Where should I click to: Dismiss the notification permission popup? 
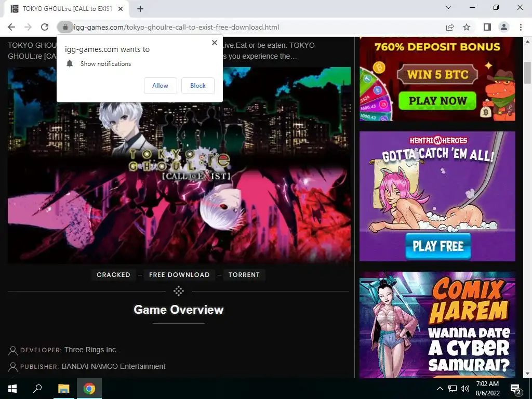click(215, 43)
